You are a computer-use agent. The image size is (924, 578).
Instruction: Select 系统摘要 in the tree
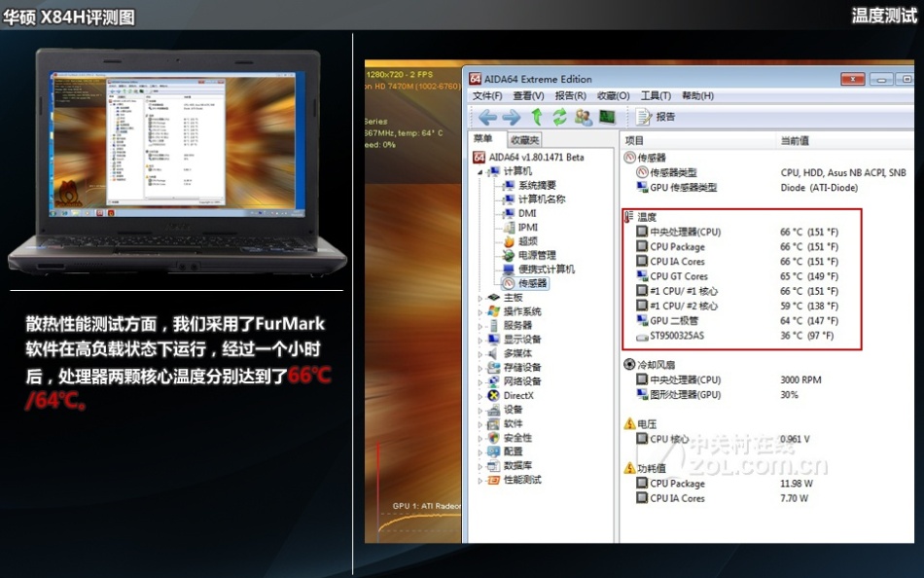(x=529, y=185)
